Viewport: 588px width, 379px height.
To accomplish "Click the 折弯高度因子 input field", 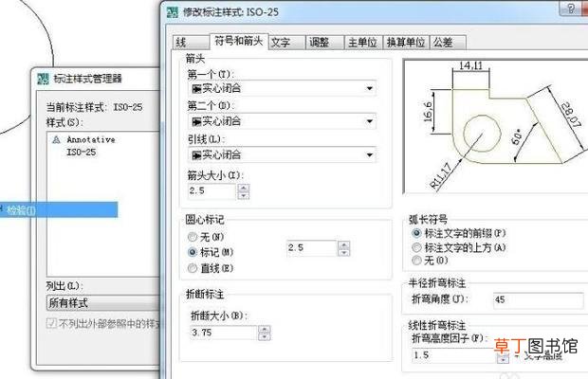I will tap(454, 355).
